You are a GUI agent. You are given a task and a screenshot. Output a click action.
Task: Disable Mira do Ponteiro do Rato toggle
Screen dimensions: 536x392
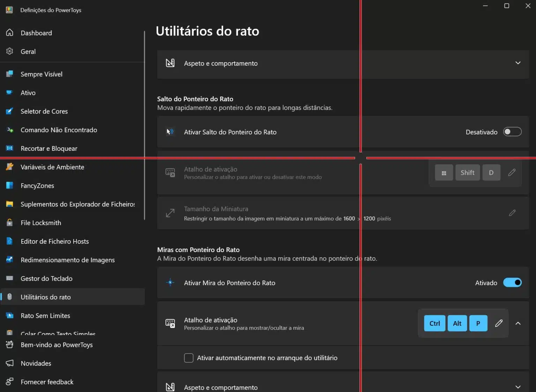pyautogui.click(x=512, y=282)
